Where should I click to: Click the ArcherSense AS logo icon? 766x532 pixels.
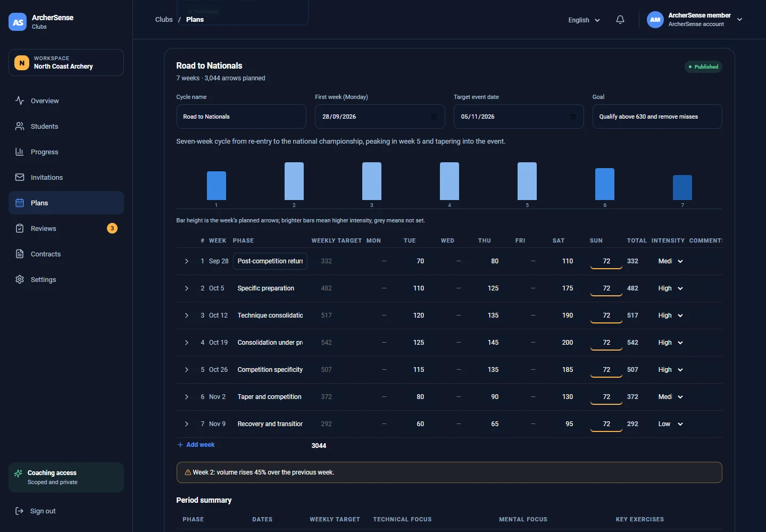[x=18, y=22]
